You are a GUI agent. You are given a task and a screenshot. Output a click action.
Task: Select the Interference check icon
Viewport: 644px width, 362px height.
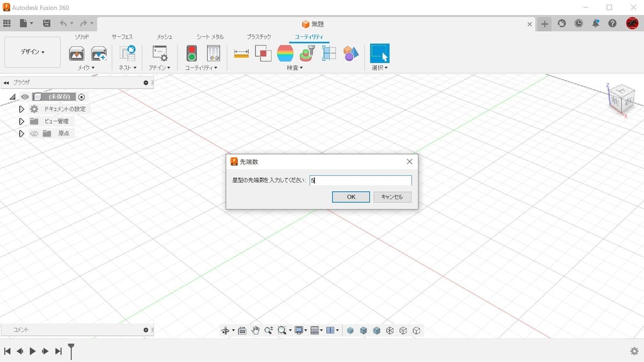(263, 54)
